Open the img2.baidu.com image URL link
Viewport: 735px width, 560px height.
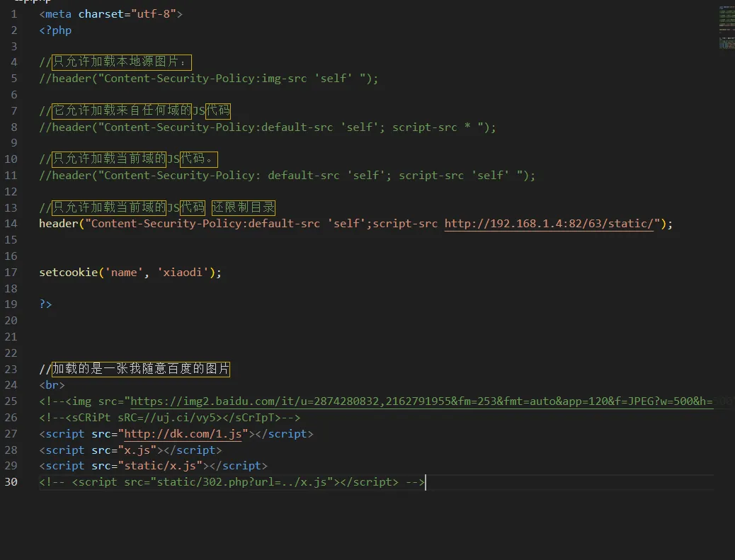pyautogui.click(x=421, y=401)
